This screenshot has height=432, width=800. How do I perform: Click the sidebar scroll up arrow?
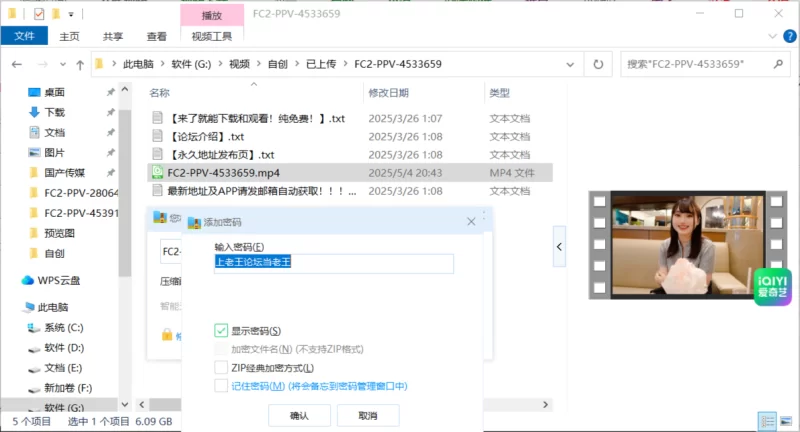125,89
